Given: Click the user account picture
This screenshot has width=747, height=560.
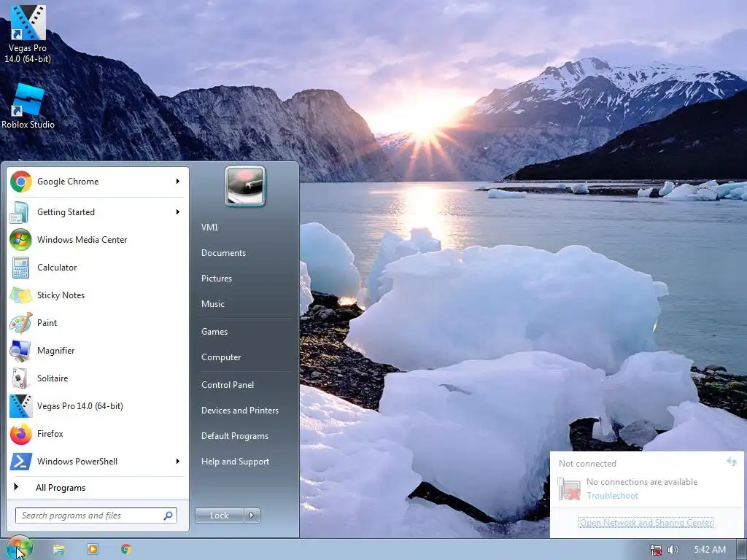Looking at the screenshot, I should (245, 186).
